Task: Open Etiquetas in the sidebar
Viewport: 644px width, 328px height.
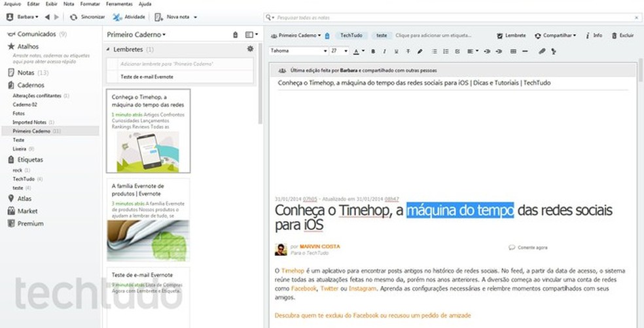Action: coord(26,160)
